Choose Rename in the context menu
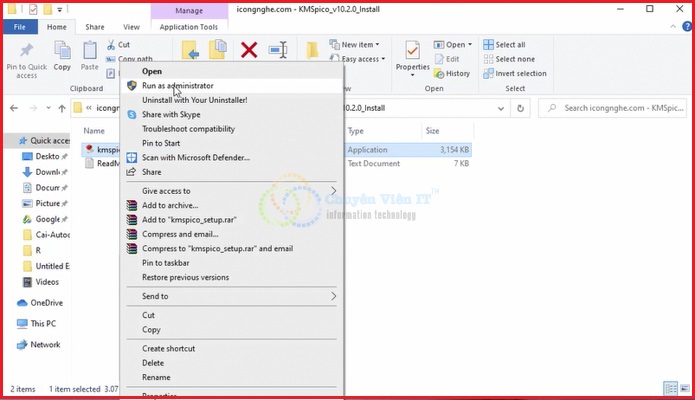 coord(231,377)
